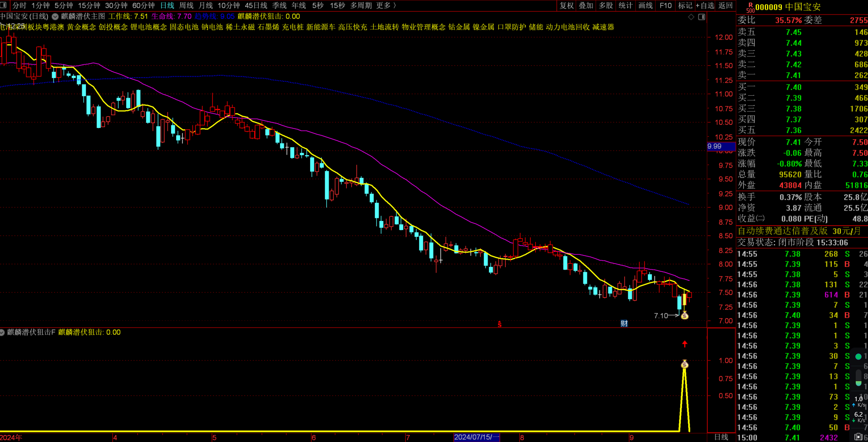Add stock via +自选 button
Viewport: 868px width, 442px height.
point(705,5)
